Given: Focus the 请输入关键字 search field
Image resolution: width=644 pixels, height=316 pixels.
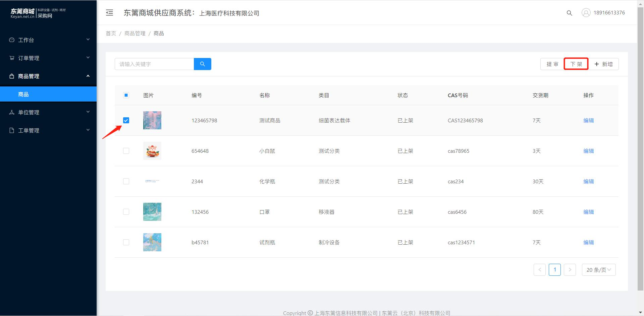Looking at the screenshot, I should (x=154, y=64).
